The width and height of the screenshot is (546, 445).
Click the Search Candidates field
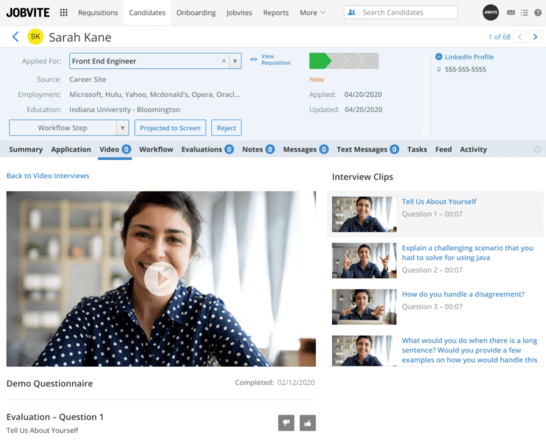tap(408, 13)
